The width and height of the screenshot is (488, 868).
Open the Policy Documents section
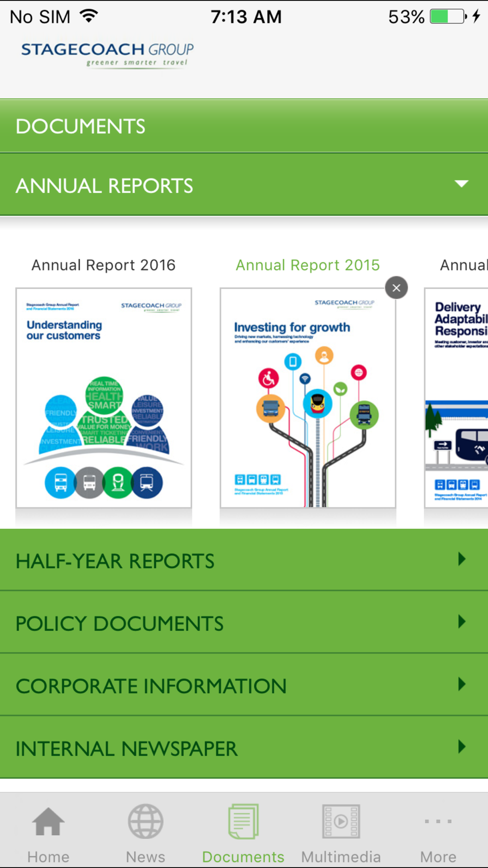tap(244, 622)
